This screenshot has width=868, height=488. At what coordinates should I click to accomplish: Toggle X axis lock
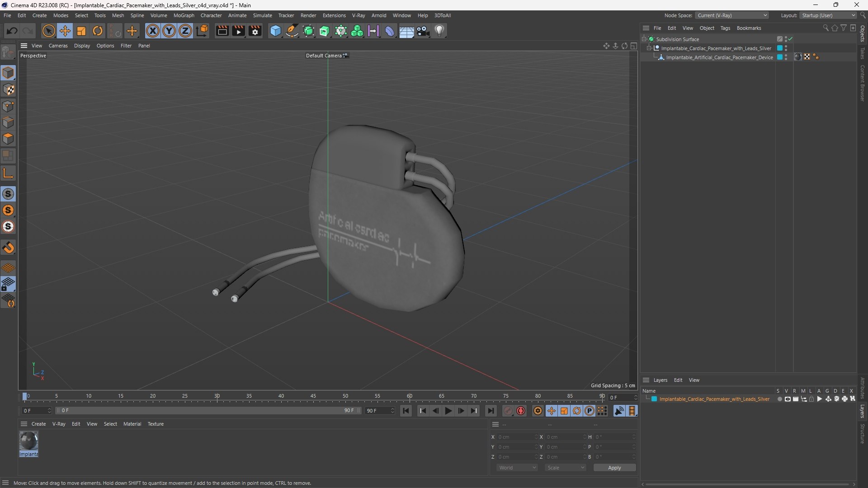pyautogui.click(x=153, y=31)
